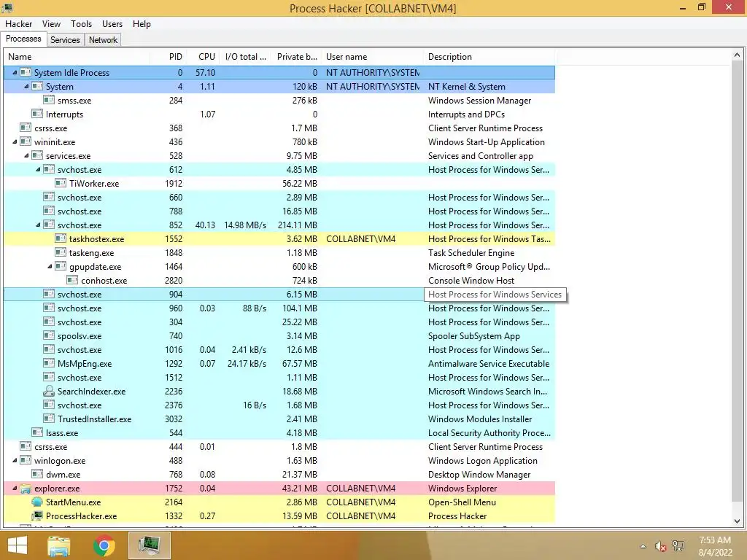Collapse the System process node
The width and height of the screenshot is (747, 560).
27,86
